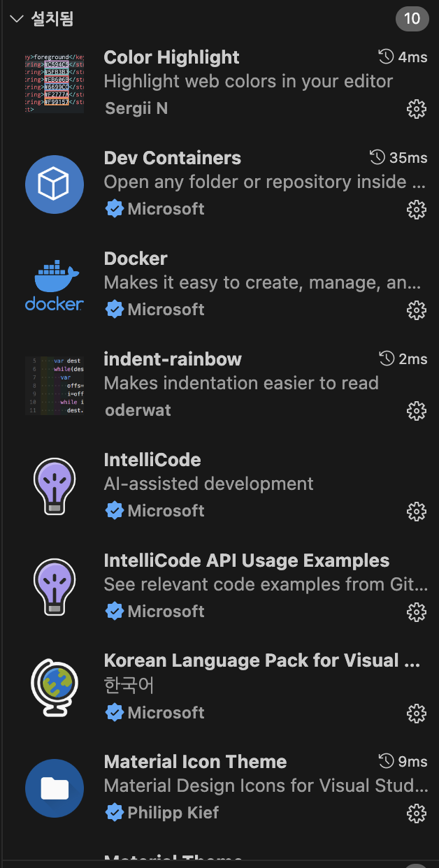Open the Docker whale logo icon
Screen dimensions: 439x868
click(x=55, y=285)
